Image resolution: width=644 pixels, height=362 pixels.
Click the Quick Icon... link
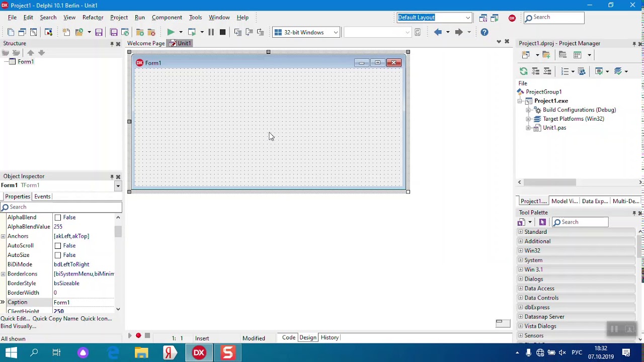[96, 319]
